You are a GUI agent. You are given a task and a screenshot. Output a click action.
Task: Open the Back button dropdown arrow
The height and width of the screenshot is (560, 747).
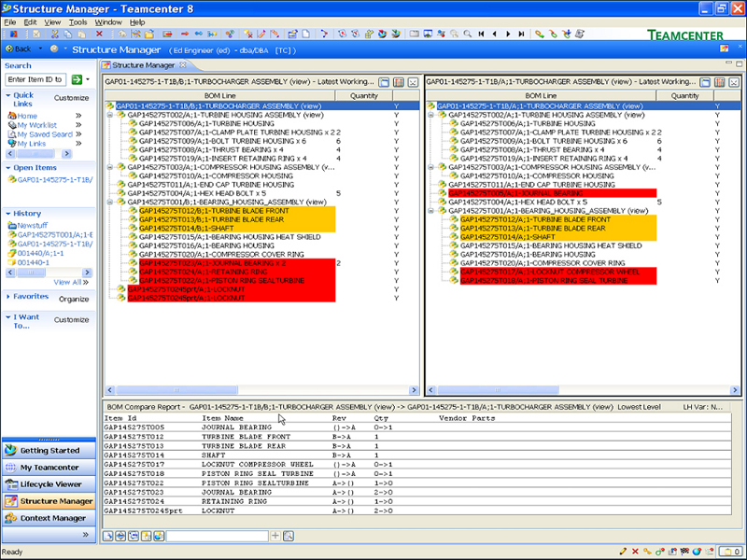[x=40, y=49]
